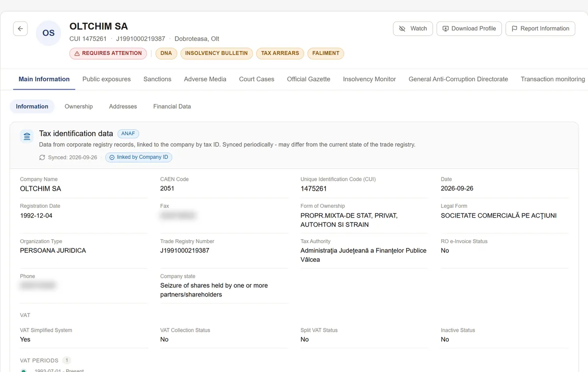Viewport: 588px width, 372px height.
Task: Switch to the Sanctions tab
Action: click(x=157, y=79)
